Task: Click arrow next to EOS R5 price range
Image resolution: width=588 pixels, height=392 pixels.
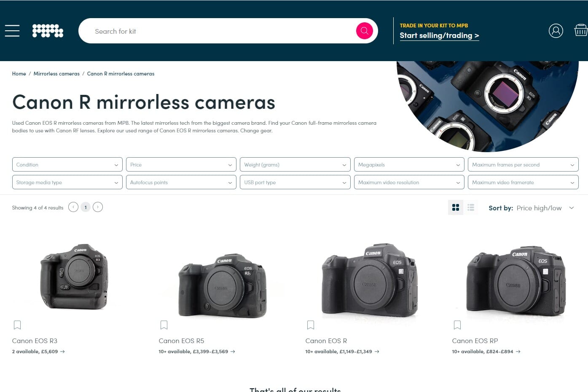Action: pos(233,352)
